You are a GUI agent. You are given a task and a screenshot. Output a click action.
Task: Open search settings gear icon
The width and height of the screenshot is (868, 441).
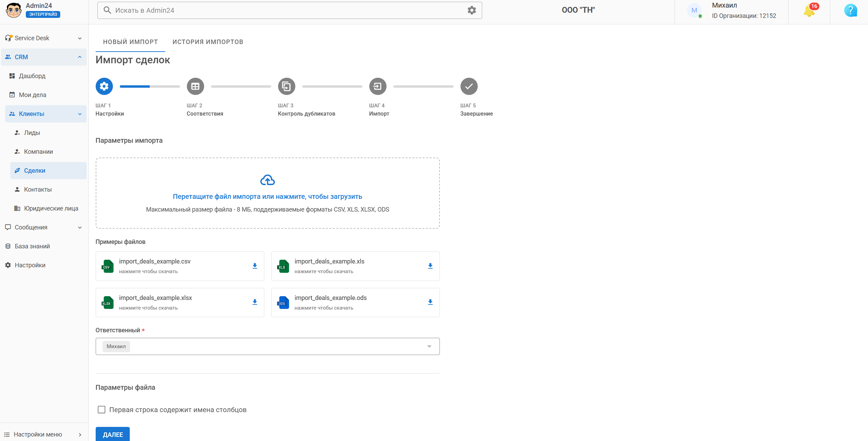472,10
